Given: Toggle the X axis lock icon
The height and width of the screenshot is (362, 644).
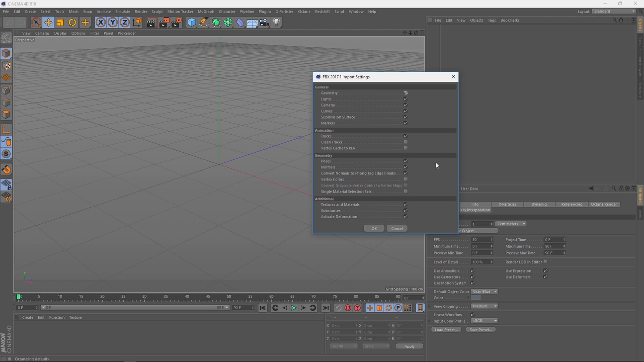Looking at the screenshot, I should tap(100, 22).
